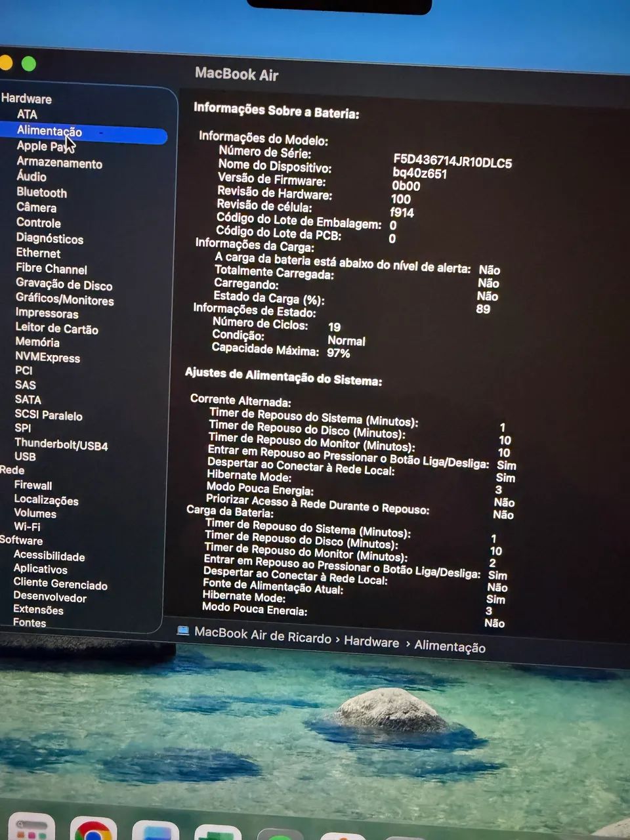
Task: Select SATA in sidebar
Action: (x=28, y=400)
